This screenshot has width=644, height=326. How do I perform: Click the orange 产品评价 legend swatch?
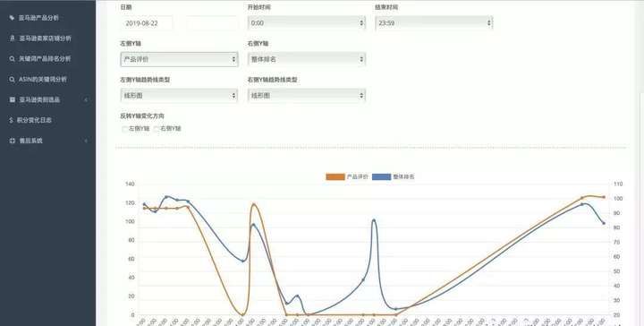coord(335,176)
